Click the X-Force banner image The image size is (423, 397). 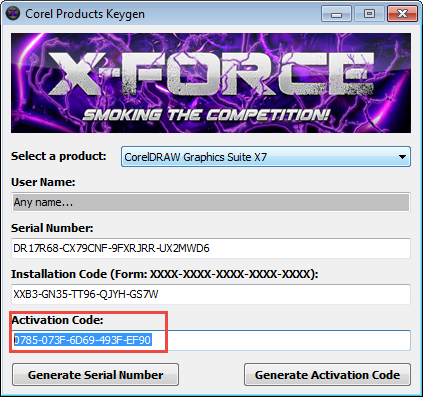tap(211, 83)
